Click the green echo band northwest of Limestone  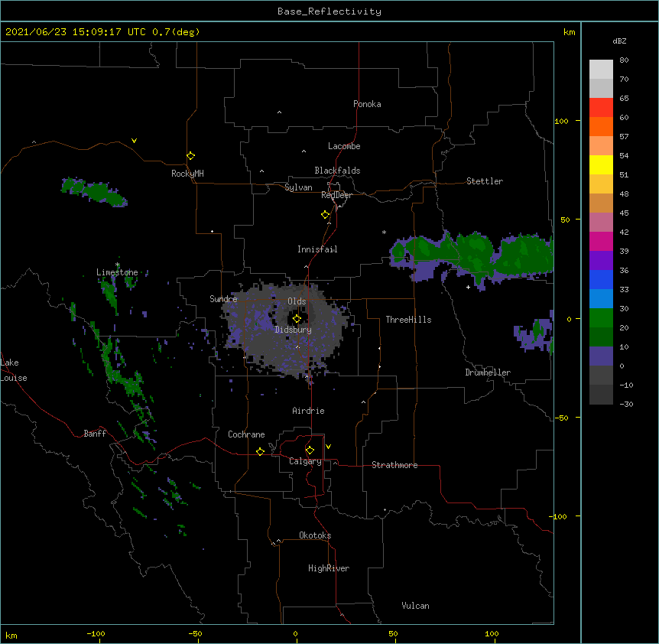pyautogui.click(x=95, y=192)
